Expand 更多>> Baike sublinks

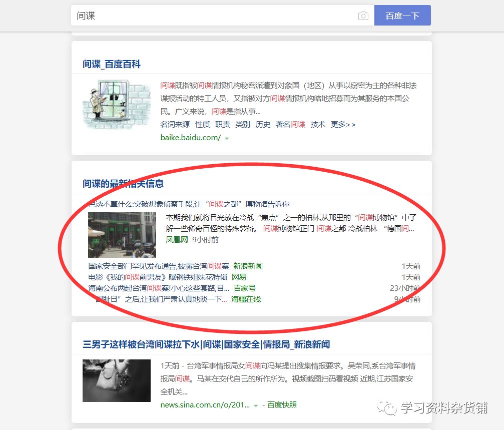point(343,124)
